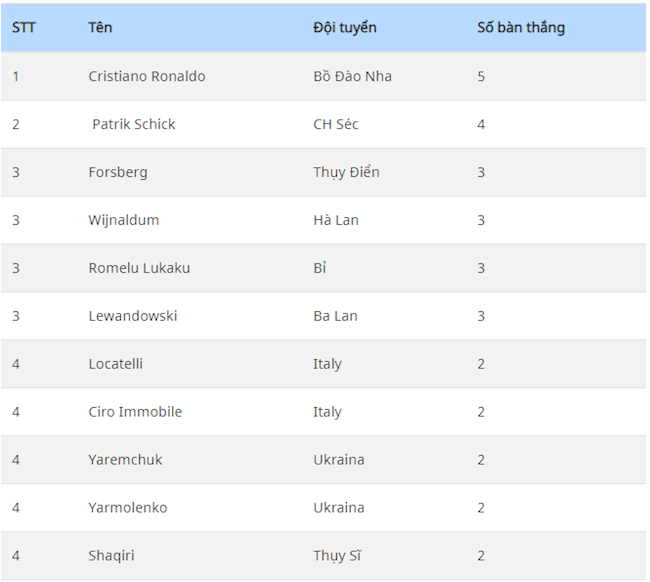Select the Ba Lan team cell
This screenshot has width=650, height=582.
pyautogui.click(x=335, y=316)
